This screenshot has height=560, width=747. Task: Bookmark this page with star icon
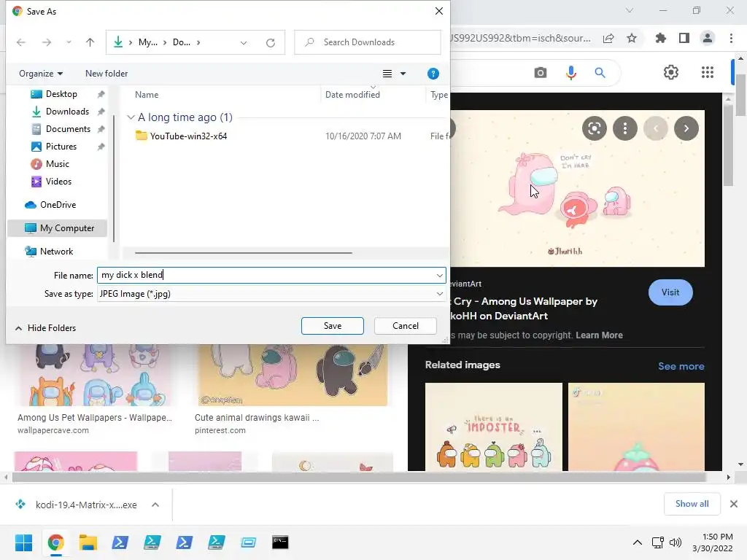click(x=632, y=38)
